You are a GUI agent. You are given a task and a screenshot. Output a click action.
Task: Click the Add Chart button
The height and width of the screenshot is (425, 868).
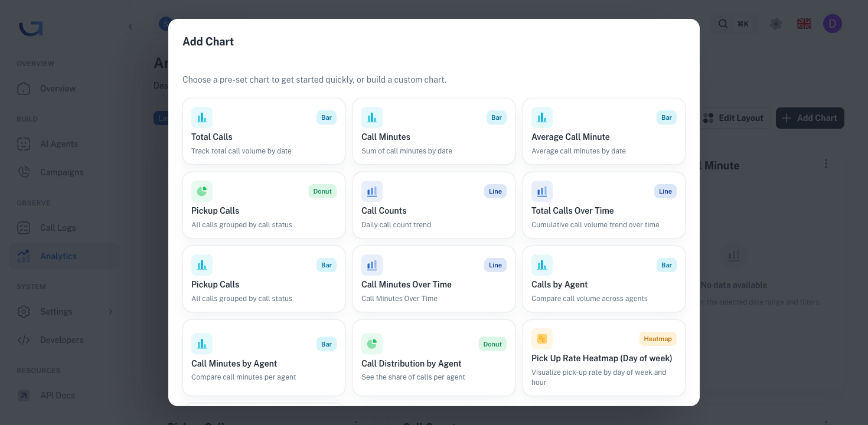pos(810,118)
